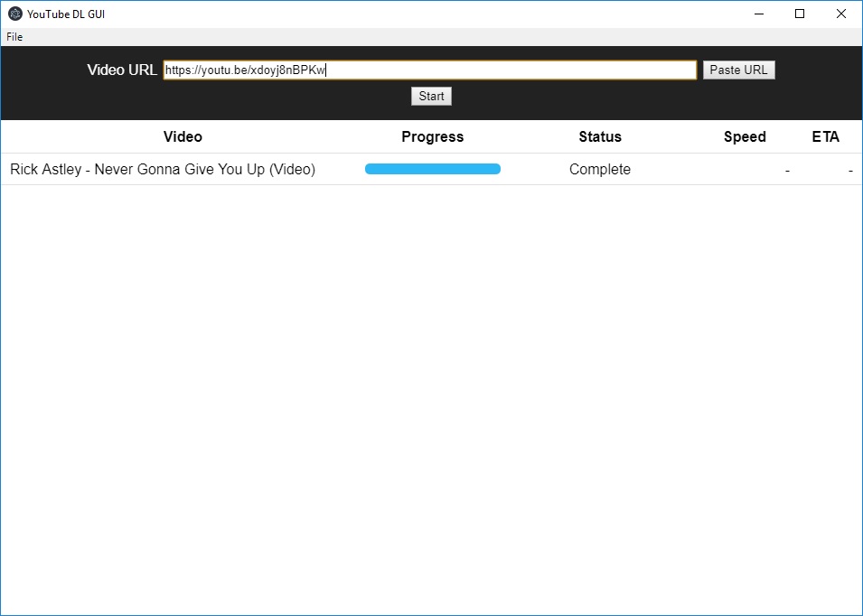Click the Progress column header
The width and height of the screenshot is (863, 616).
tap(433, 136)
